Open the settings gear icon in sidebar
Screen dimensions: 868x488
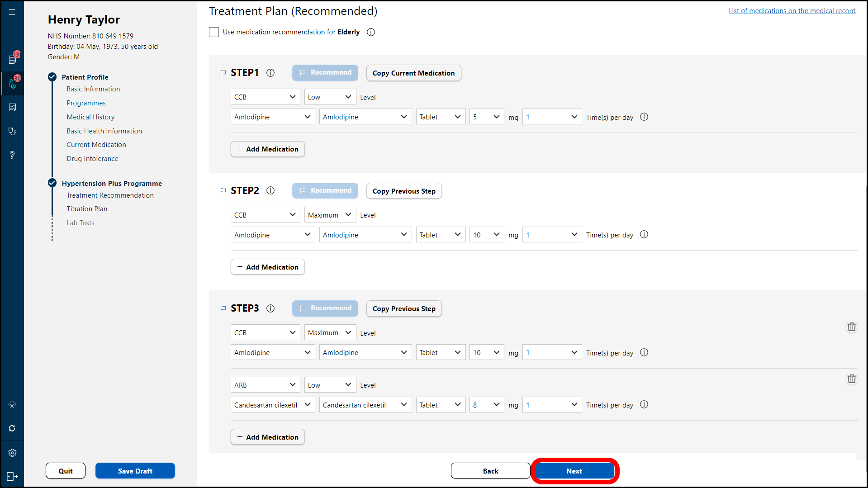click(12, 453)
